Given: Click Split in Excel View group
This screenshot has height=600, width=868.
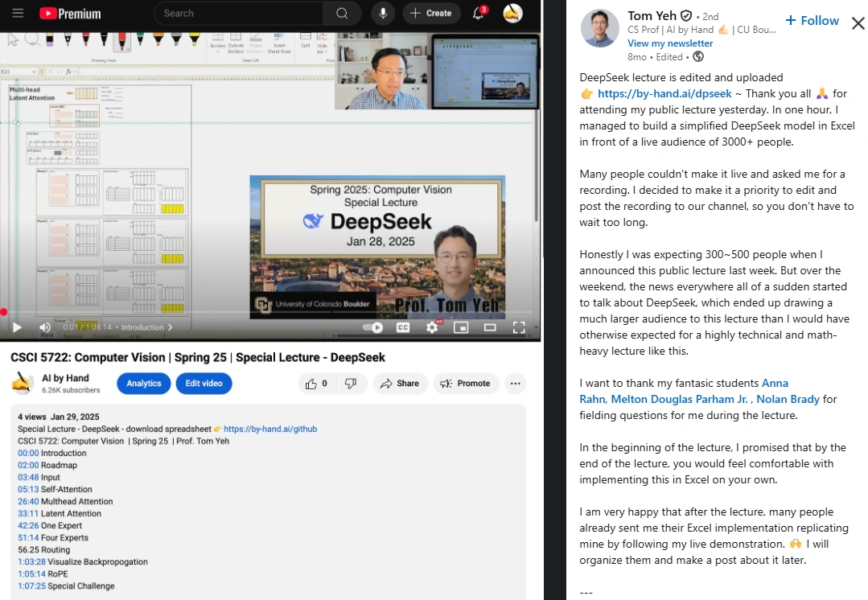Looking at the screenshot, I should coord(306,41).
